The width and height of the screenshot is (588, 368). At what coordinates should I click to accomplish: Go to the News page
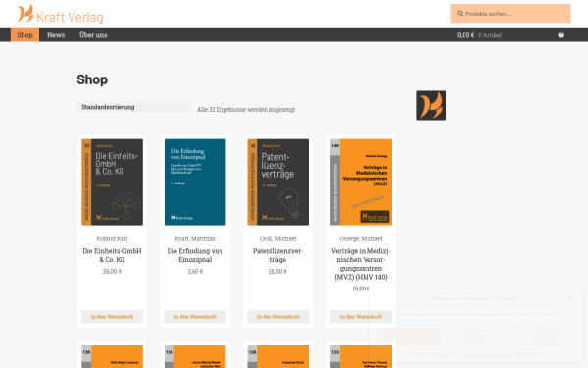coord(56,35)
